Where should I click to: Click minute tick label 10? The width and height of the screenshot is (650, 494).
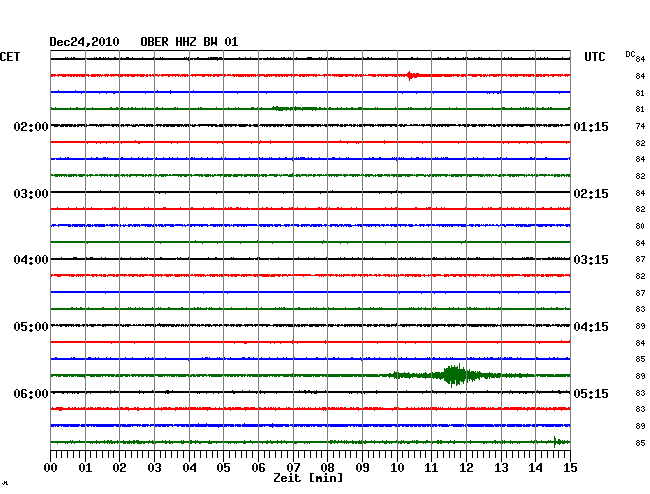tap(397, 468)
